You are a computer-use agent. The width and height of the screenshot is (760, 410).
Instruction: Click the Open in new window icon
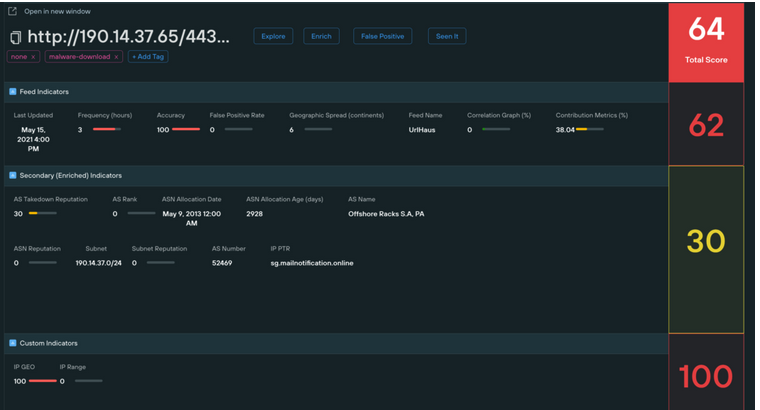[x=12, y=11]
